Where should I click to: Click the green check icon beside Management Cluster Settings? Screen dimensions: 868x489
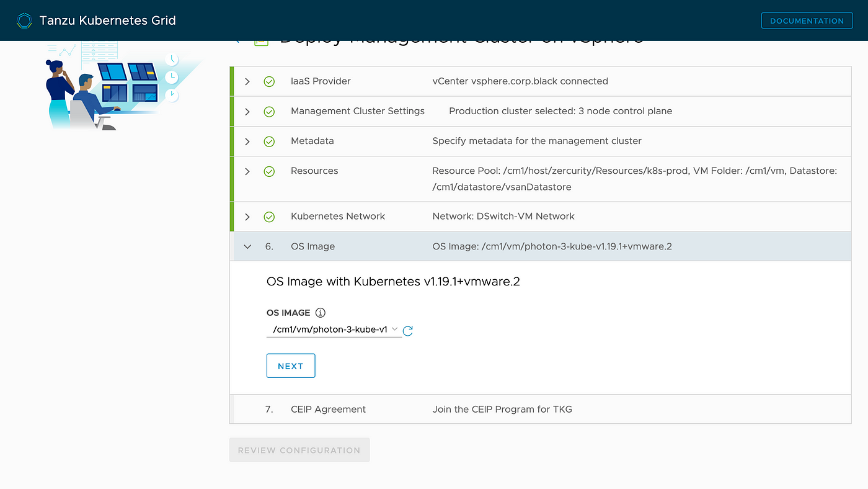click(x=269, y=112)
